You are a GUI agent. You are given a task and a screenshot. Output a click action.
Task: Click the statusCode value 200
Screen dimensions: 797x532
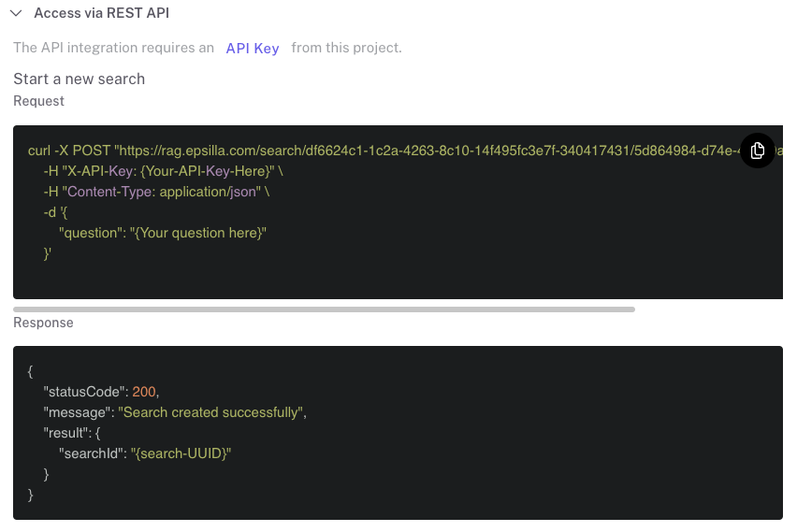143,392
